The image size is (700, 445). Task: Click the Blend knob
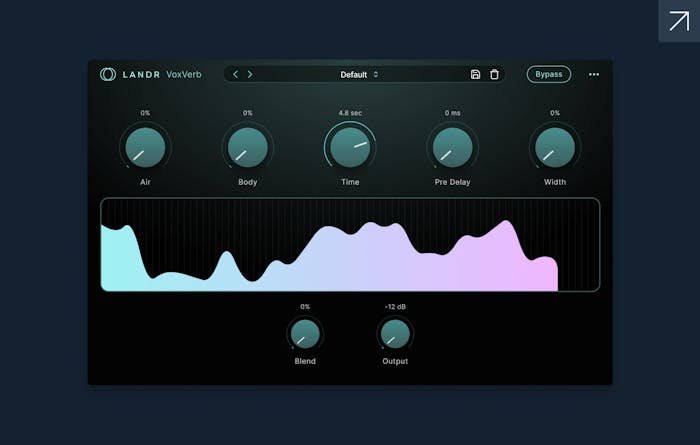coord(305,333)
